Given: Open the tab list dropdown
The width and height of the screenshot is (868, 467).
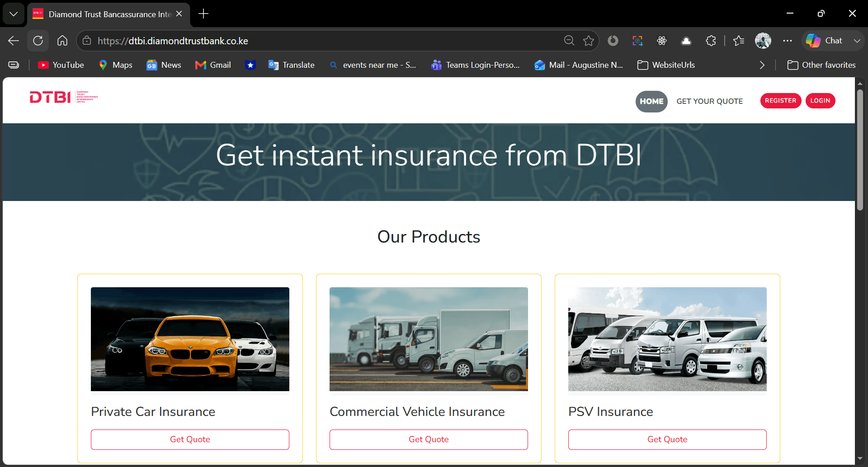Looking at the screenshot, I should point(14,14).
